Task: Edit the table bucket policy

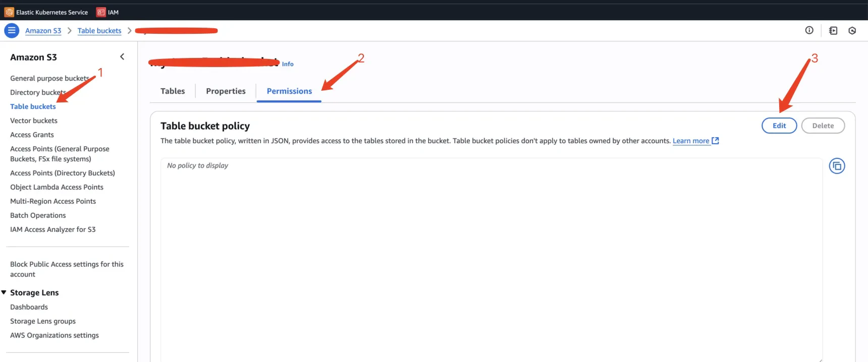Action: [x=779, y=126]
